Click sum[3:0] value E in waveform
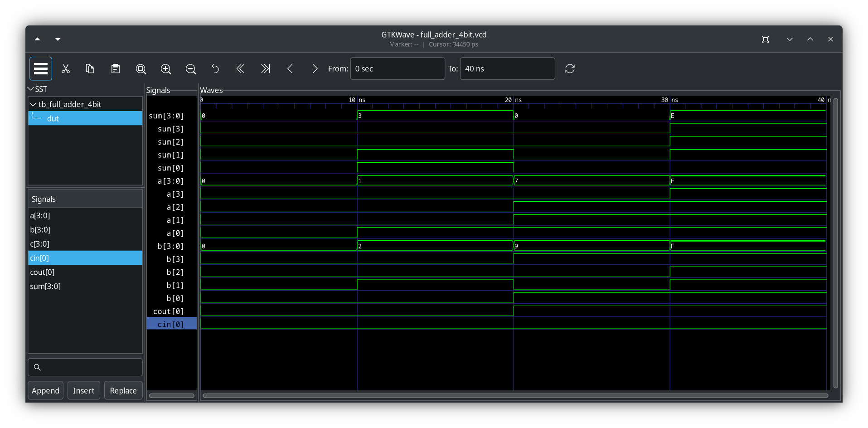The height and width of the screenshot is (428, 868). point(673,116)
